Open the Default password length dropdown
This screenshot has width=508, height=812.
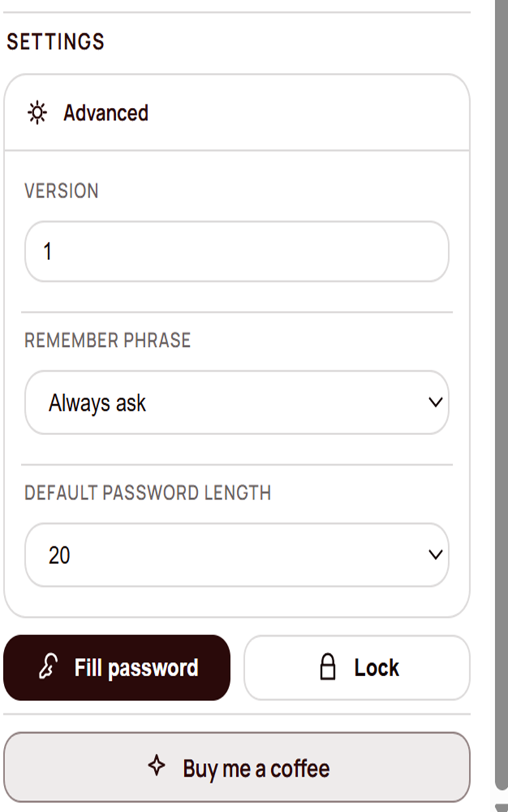236,554
